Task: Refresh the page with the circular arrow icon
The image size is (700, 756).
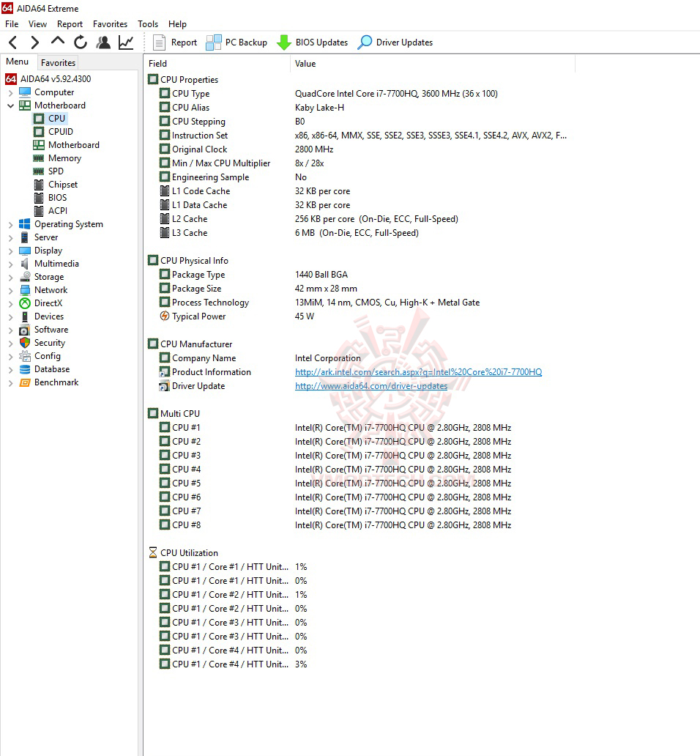Action: point(81,42)
